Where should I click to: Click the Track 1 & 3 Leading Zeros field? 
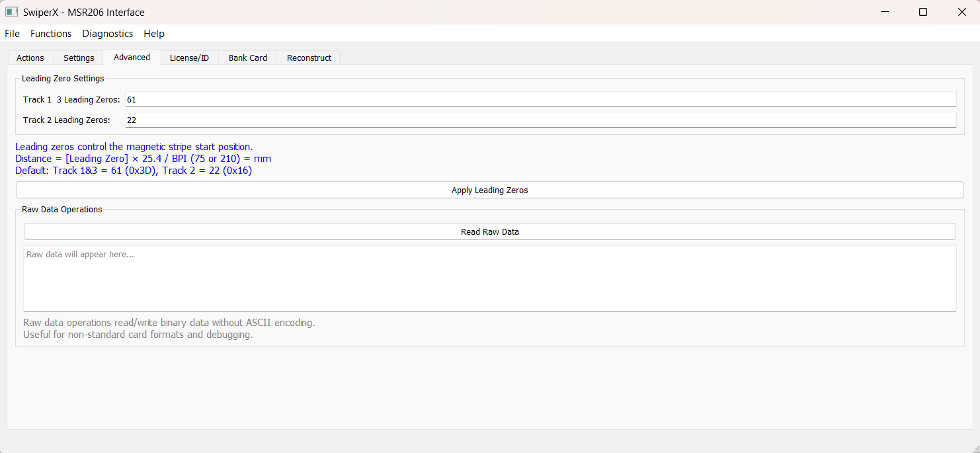(x=540, y=99)
